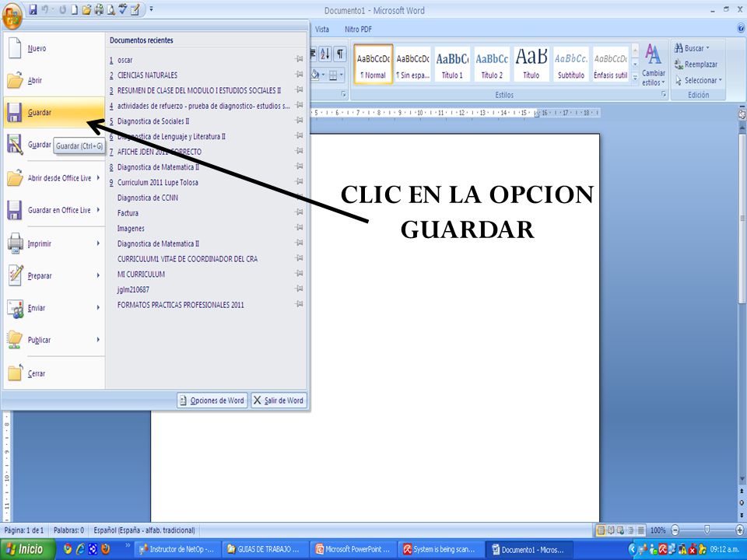Click the Undo arrow in Quick Access toolbar
747x560 pixels.
coord(46,9)
